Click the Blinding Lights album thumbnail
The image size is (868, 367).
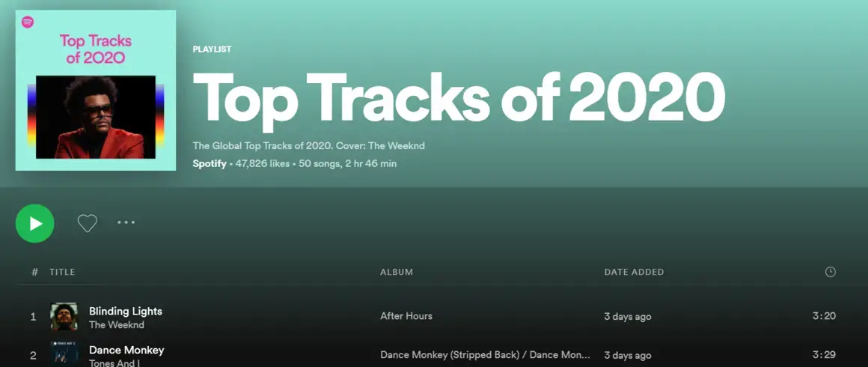pyautogui.click(x=64, y=317)
